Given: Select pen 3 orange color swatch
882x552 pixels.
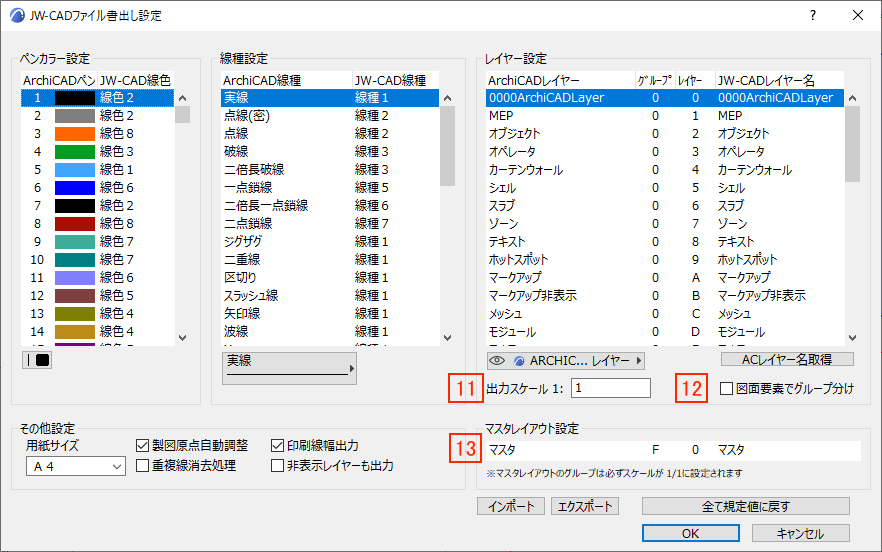Looking at the screenshot, I should click(75, 134).
